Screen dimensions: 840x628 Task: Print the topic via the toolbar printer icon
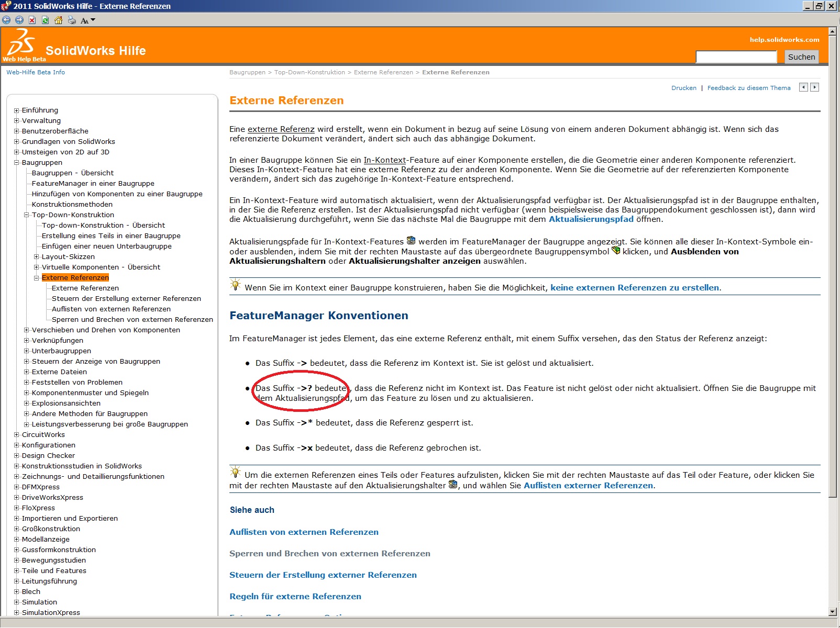(72, 20)
